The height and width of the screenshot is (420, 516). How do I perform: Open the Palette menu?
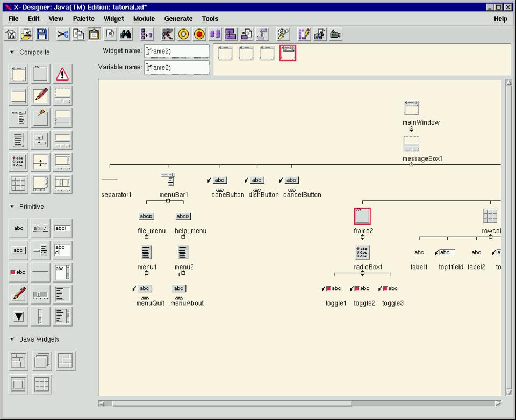tap(83, 19)
